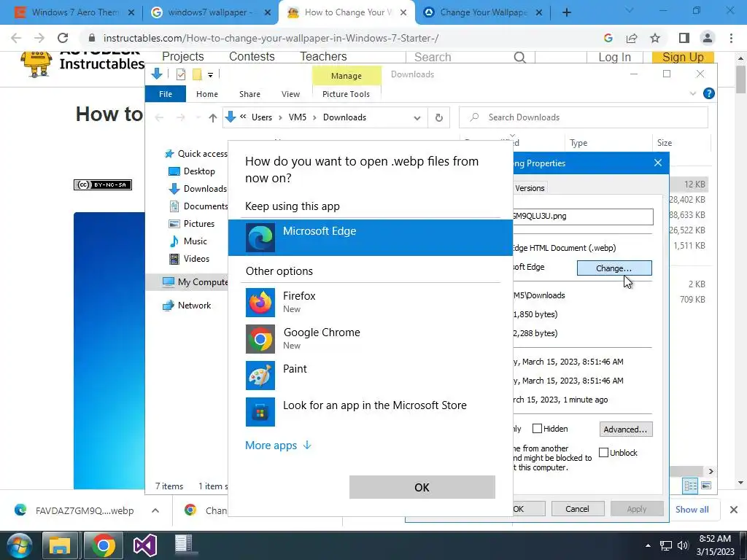
Task: Choose Google Chrome to open .webp files
Action: pos(370,338)
